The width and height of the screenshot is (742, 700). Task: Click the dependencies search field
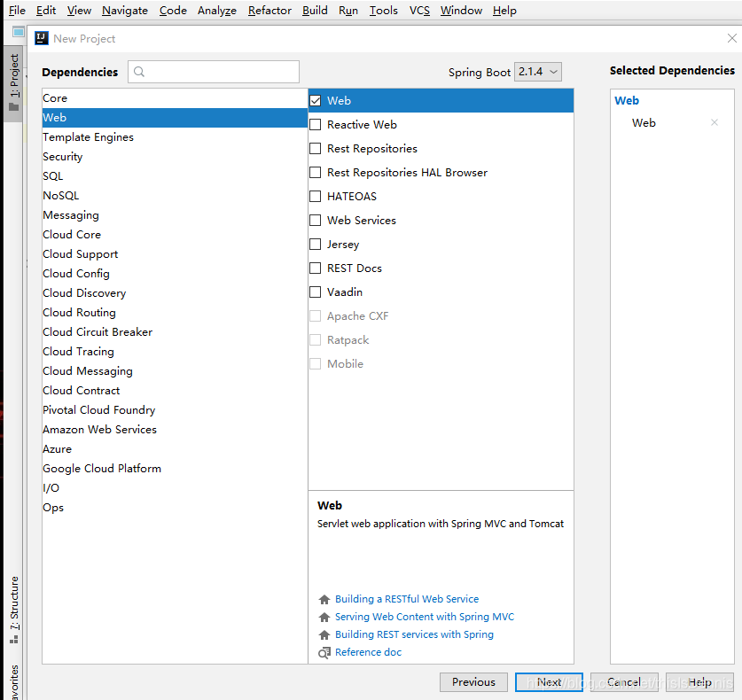pyautogui.click(x=214, y=72)
